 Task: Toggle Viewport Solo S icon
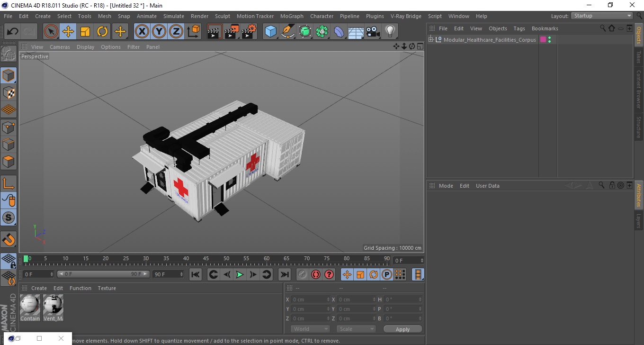9,218
